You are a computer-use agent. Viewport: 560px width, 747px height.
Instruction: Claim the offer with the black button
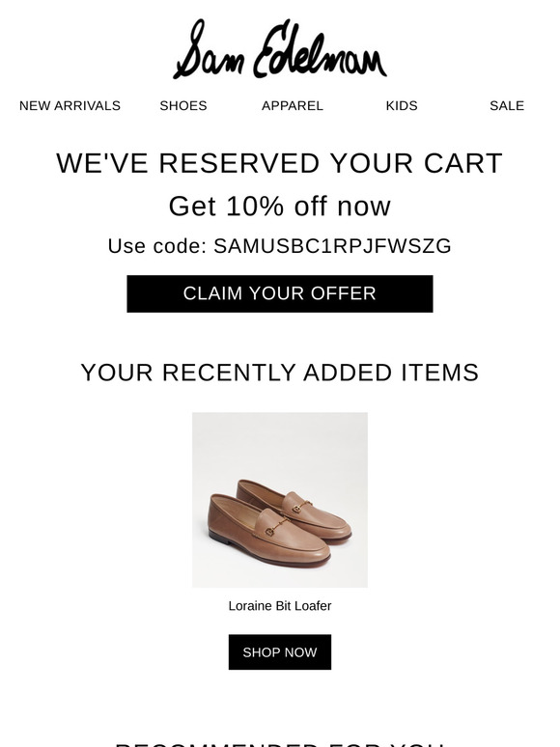pos(280,294)
